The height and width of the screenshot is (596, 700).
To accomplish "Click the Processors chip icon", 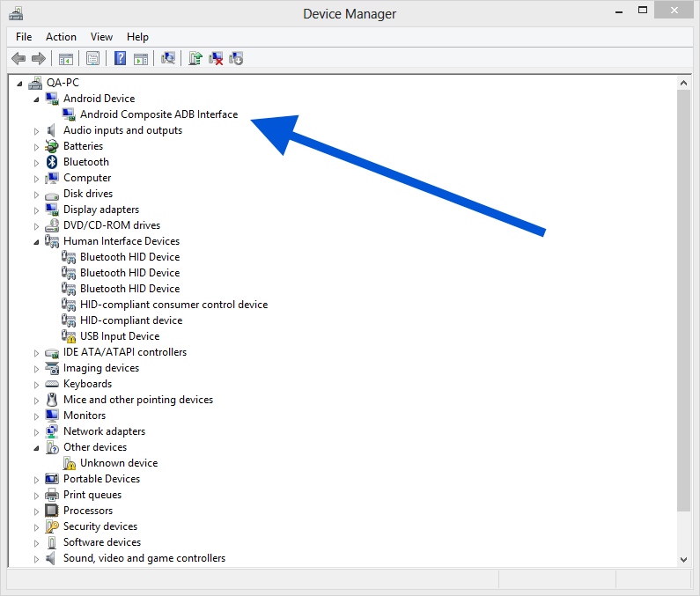I will pos(52,511).
